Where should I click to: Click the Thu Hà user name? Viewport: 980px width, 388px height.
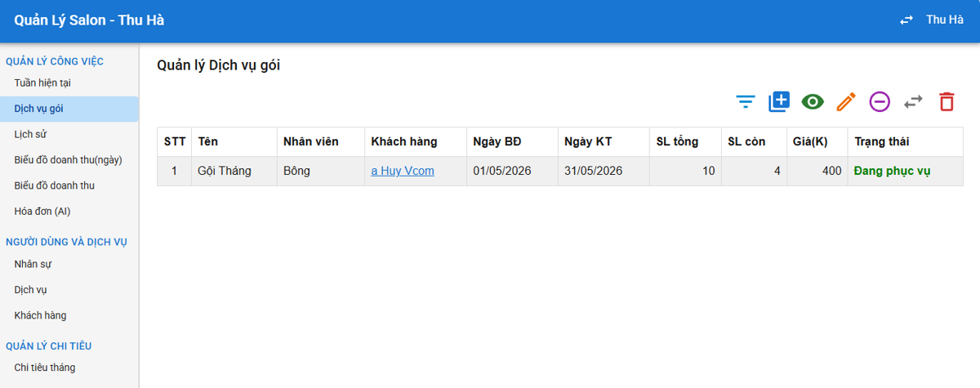(945, 20)
